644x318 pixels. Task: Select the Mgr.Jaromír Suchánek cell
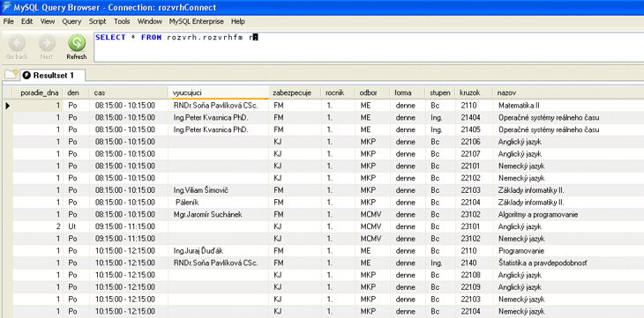218,215
